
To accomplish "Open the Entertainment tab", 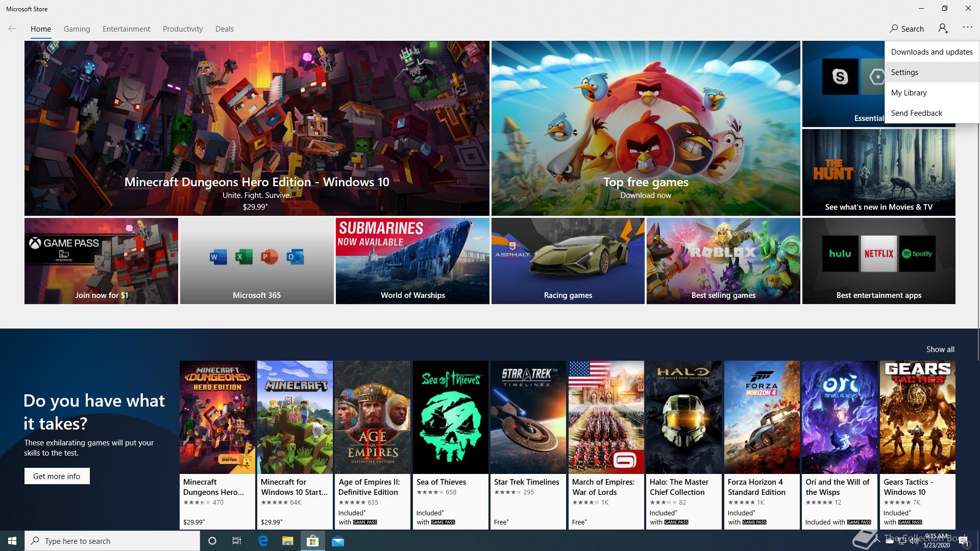I will 126,29.
